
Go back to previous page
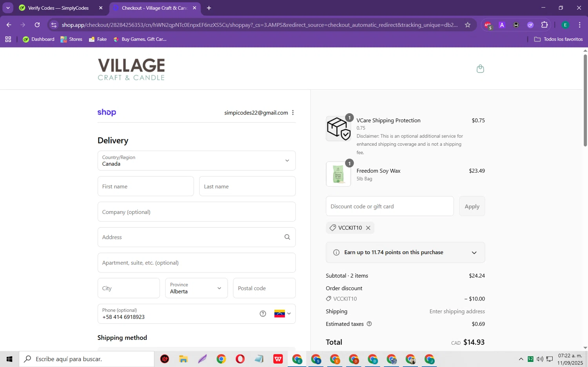point(9,25)
